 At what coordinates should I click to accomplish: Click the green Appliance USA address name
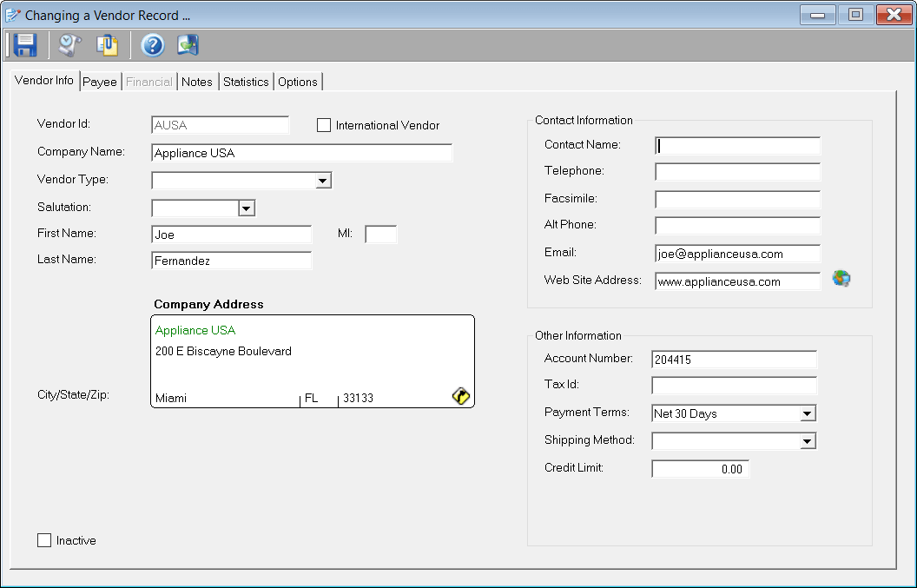pyautogui.click(x=195, y=330)
